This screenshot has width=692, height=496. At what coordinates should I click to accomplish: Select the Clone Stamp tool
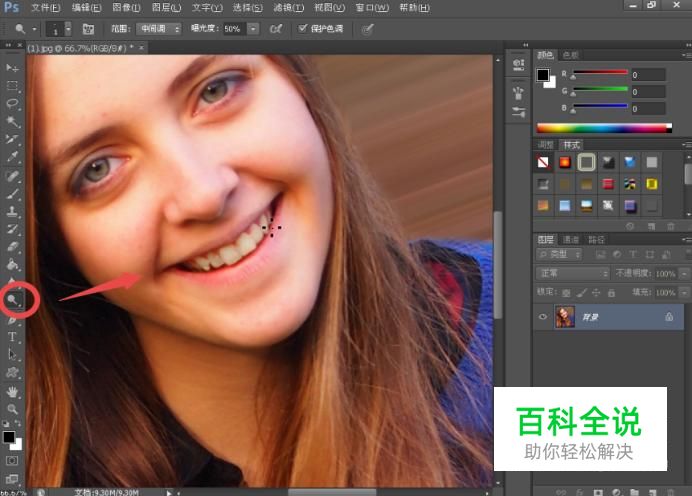[x=12, y=211]
